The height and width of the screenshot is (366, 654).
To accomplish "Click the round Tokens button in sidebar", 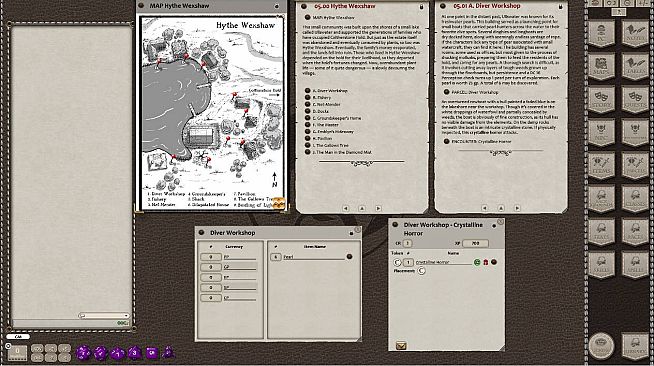I will coord(601,346).
